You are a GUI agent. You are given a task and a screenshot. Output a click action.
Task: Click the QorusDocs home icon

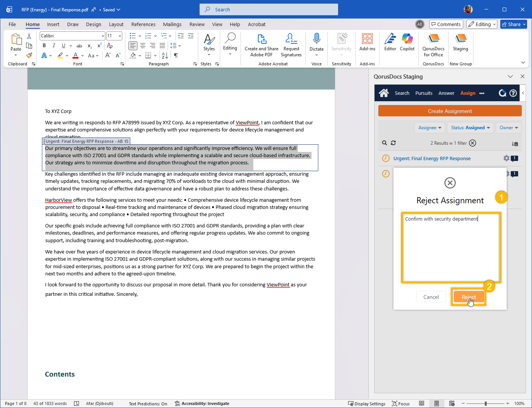(384, 93)
